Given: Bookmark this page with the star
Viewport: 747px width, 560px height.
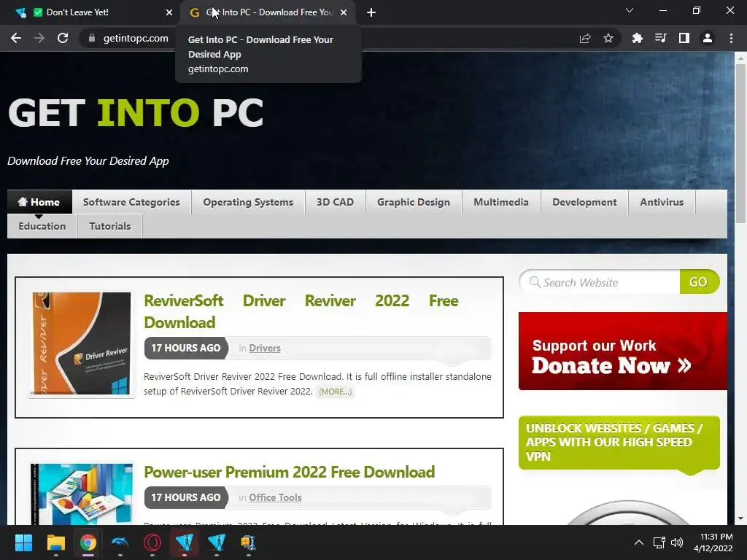Looking at the screenshot, I should pyautogui.click(x=608, y=39).
